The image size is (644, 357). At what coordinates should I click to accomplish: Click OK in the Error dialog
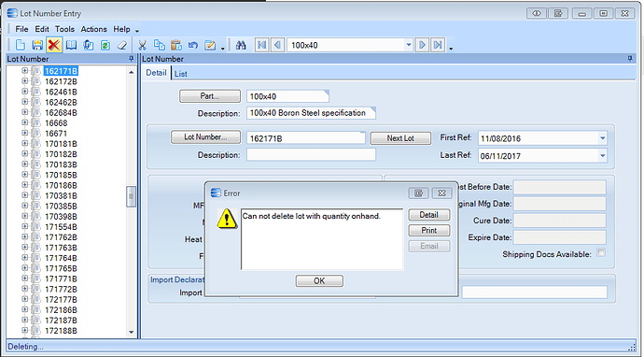pyautogui.click(x=319, y=281)
